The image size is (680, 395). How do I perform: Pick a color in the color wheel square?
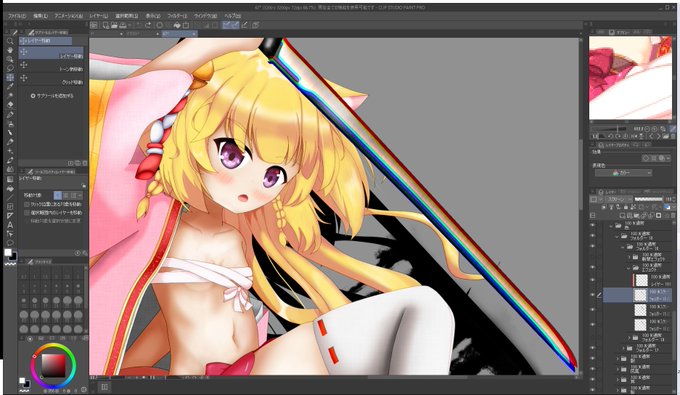click(53, 366)
